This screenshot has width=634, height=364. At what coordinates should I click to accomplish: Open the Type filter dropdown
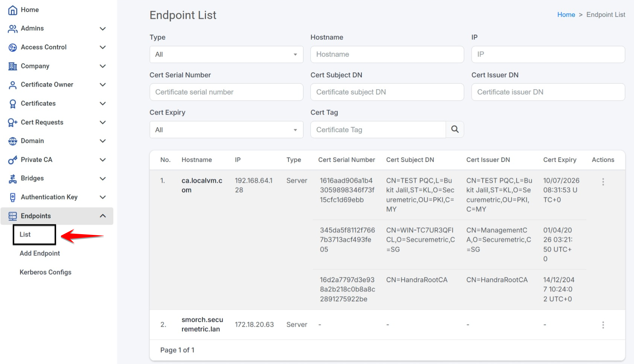click(x=226, y=54)
